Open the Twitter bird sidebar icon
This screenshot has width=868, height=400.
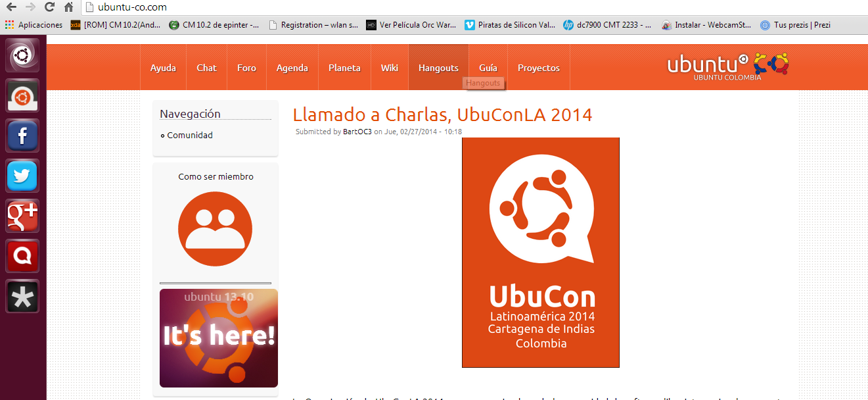(x=22, y=176)
